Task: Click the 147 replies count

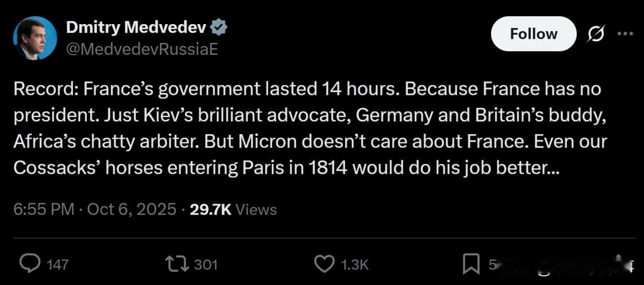Action: pyautogui.click(x=57, y=264)
